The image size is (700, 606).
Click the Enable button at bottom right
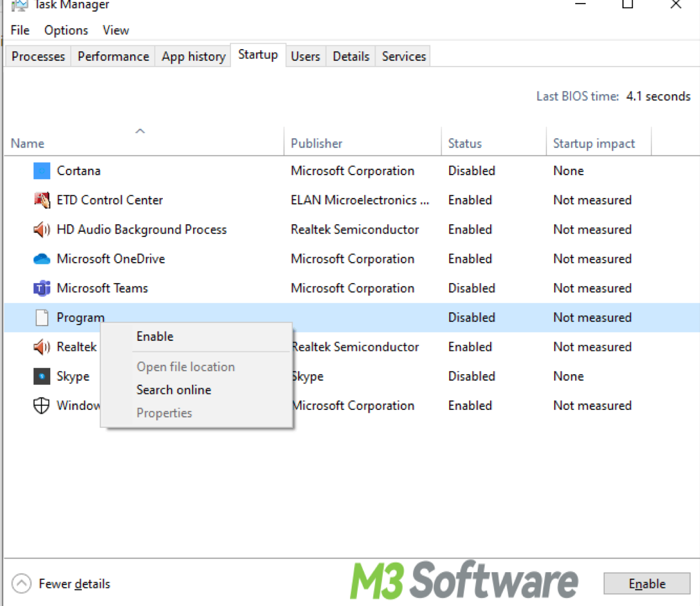tap(647, 584)
